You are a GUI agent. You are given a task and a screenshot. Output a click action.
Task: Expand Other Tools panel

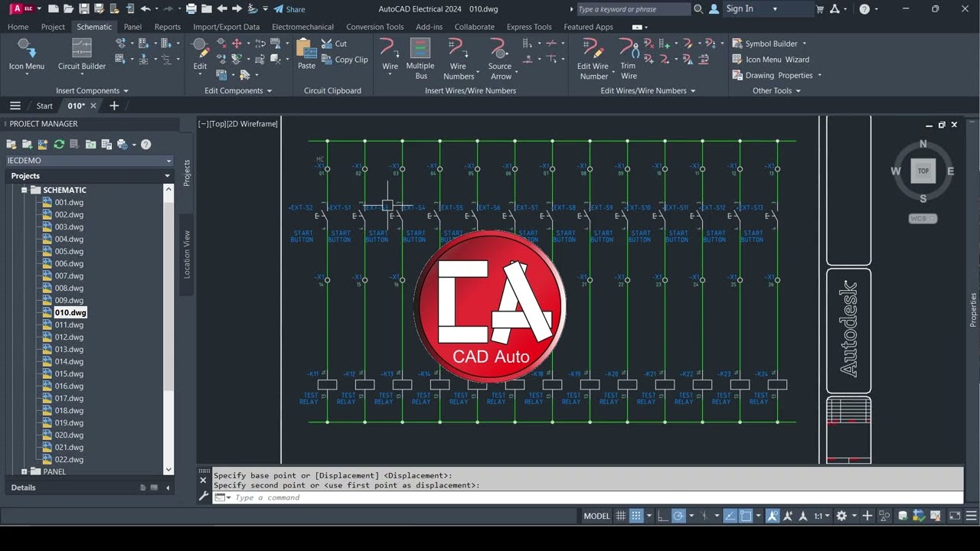[776, 90]
